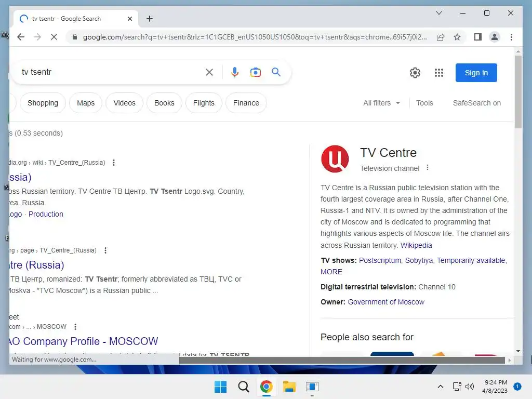Open volume control in system tray
532x399 pixels.
coord(470,387)
